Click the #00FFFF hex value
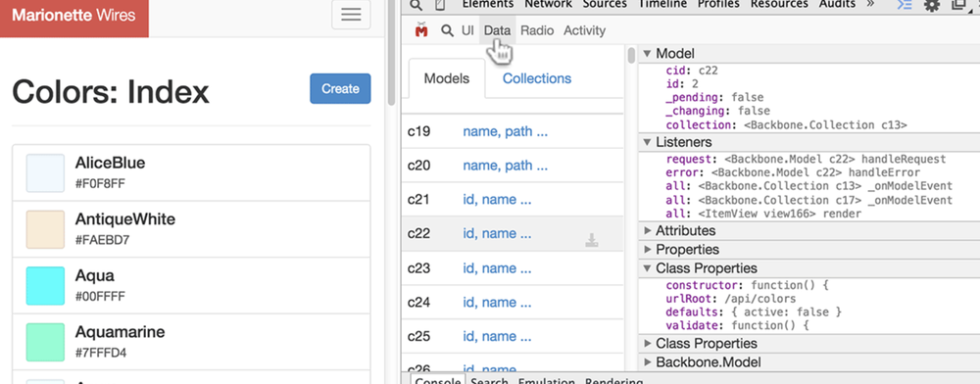The height and width of the screenshot is (384, 980). [x=101, y=296]
